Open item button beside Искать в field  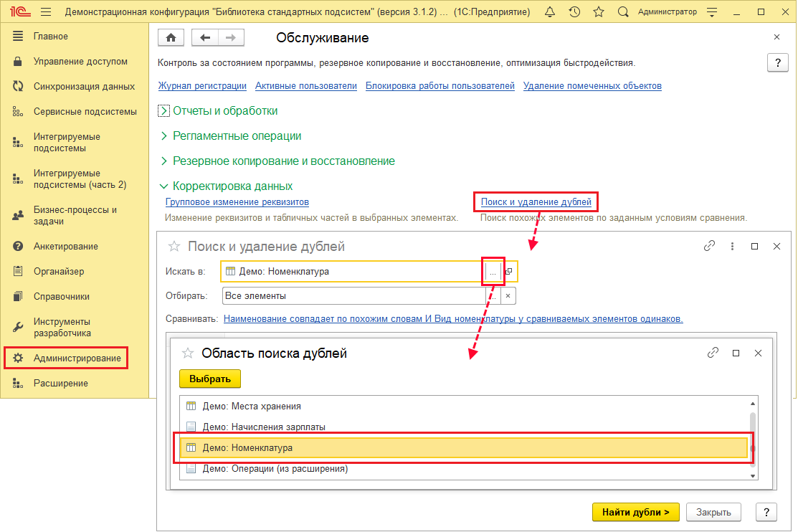coord(508,271)
